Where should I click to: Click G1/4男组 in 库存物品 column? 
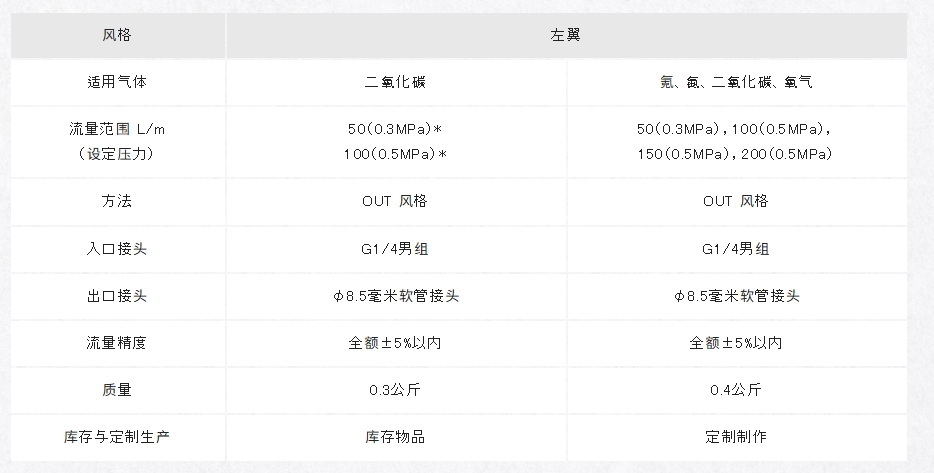[x=396, y=249]
